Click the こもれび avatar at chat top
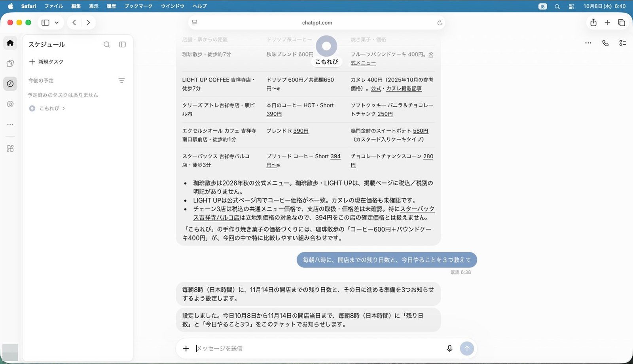Viewport: 633px width, 364px height. point(326,46)
